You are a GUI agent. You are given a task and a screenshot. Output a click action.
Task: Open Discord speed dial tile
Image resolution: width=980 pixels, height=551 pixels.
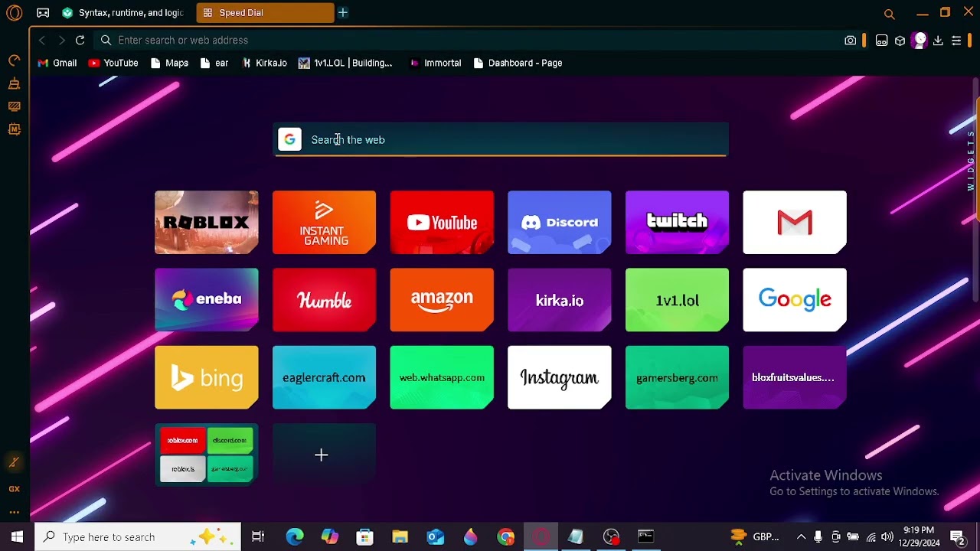[560, 222]
